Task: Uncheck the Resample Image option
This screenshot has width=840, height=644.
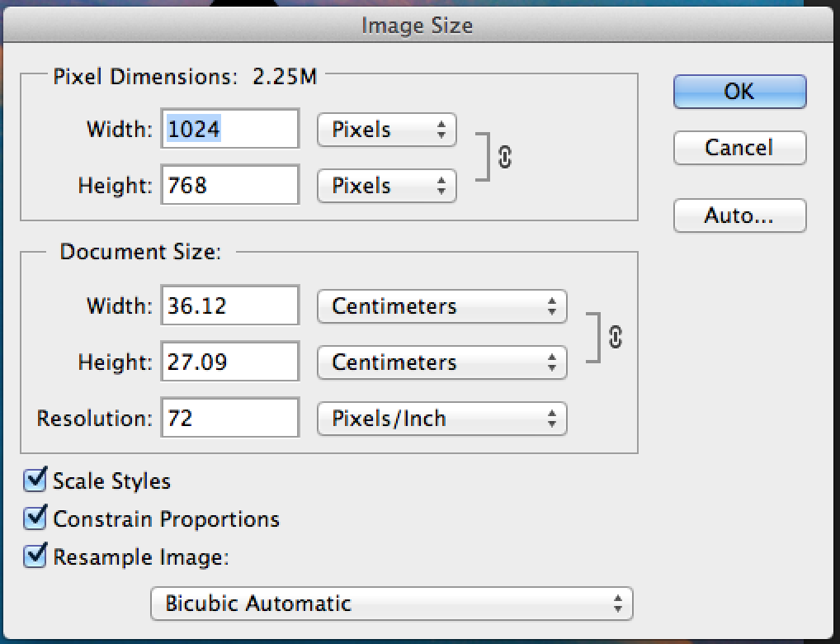Action: (x=35, y=556)
